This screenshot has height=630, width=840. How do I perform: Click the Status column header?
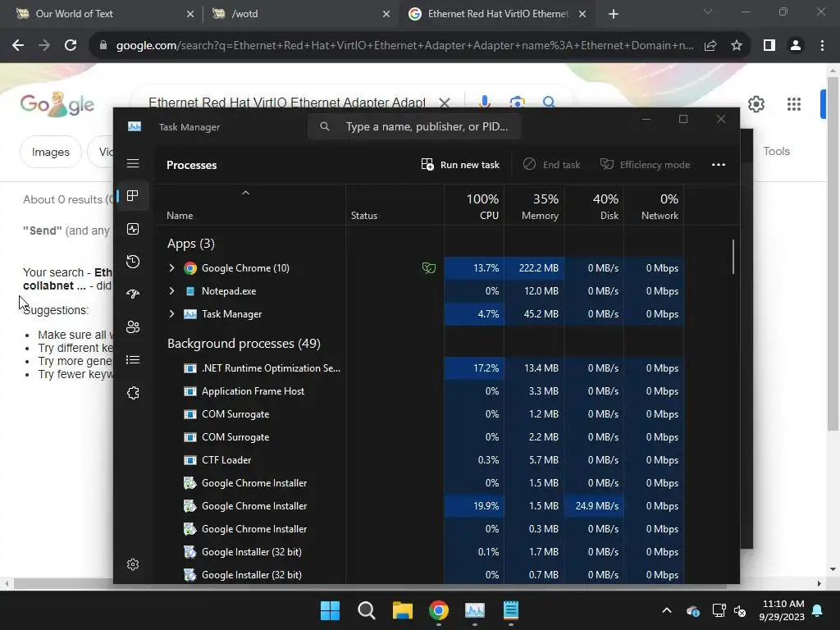pos(395,206)
